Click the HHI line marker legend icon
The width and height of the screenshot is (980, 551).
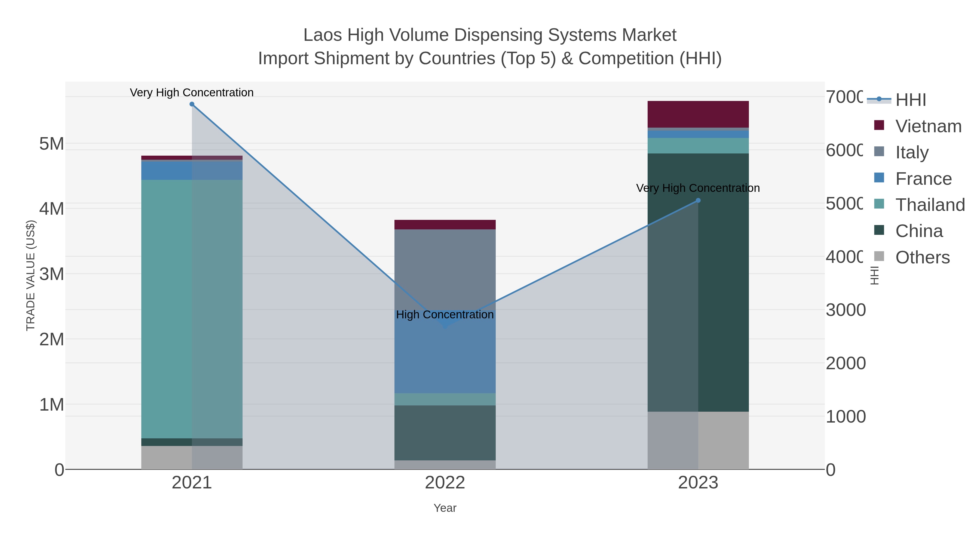(x=879, y=99)
